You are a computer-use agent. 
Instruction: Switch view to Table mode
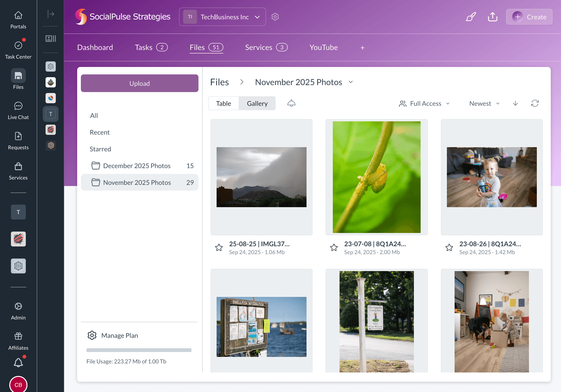coord(223,103)
